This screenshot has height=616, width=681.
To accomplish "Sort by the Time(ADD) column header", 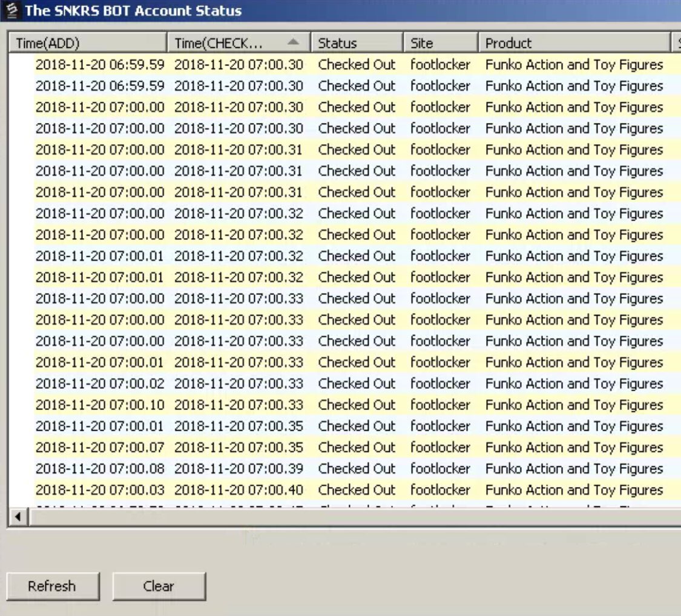I will (88, 43).
